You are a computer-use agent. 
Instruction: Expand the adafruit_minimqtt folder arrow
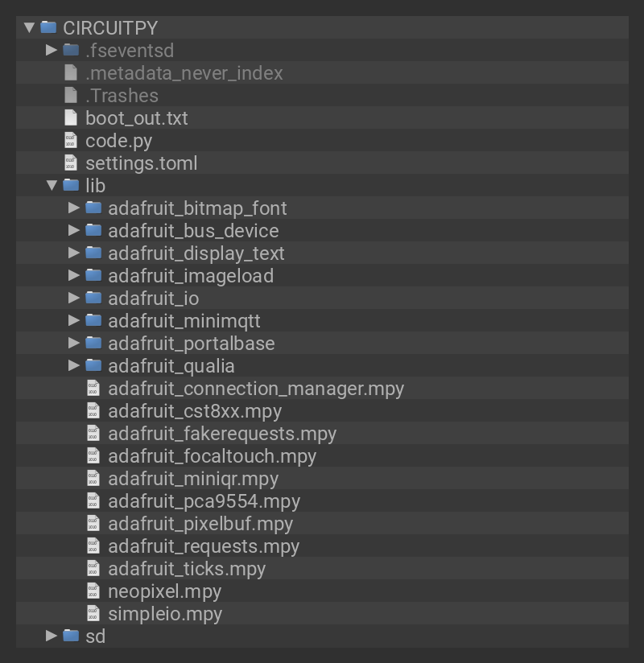(x=74, y=320)
